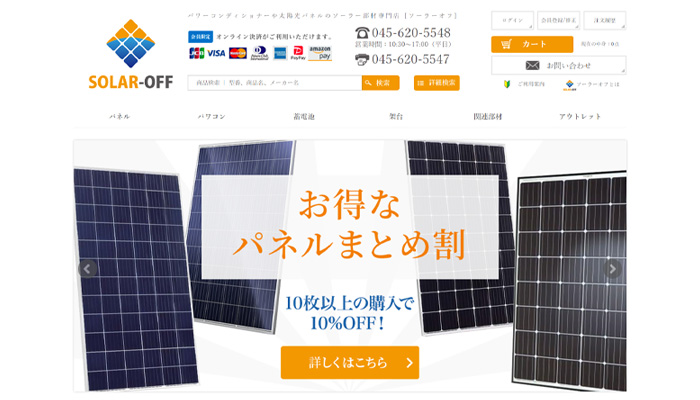Click the 詳しくはこちら banner button

click(x=350, y=362)
